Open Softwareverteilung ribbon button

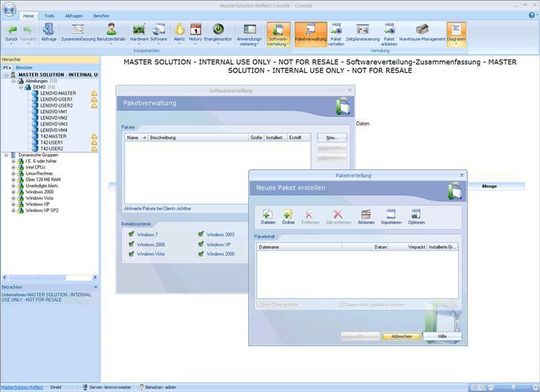278,35
